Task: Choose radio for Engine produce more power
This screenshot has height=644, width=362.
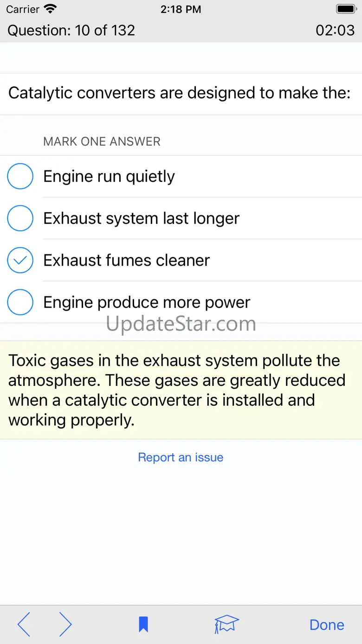Action: coord(20,302)
